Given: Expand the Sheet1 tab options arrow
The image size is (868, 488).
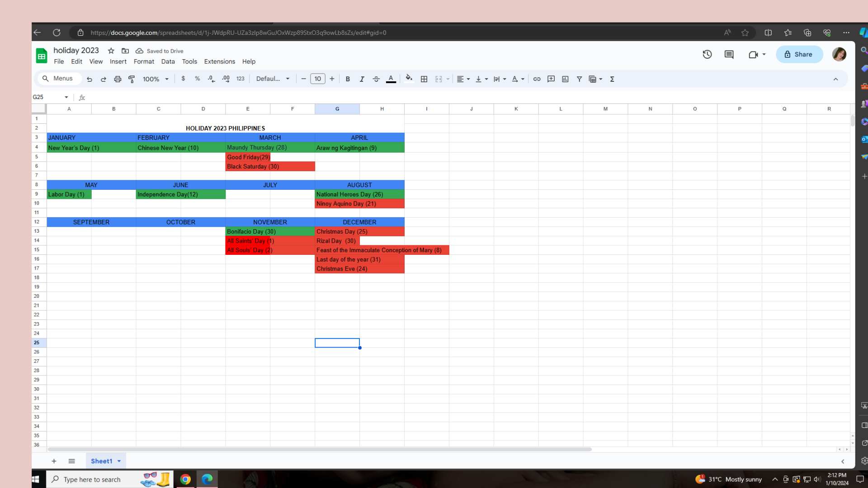Looking at the screenshot, I should [119, 461].
